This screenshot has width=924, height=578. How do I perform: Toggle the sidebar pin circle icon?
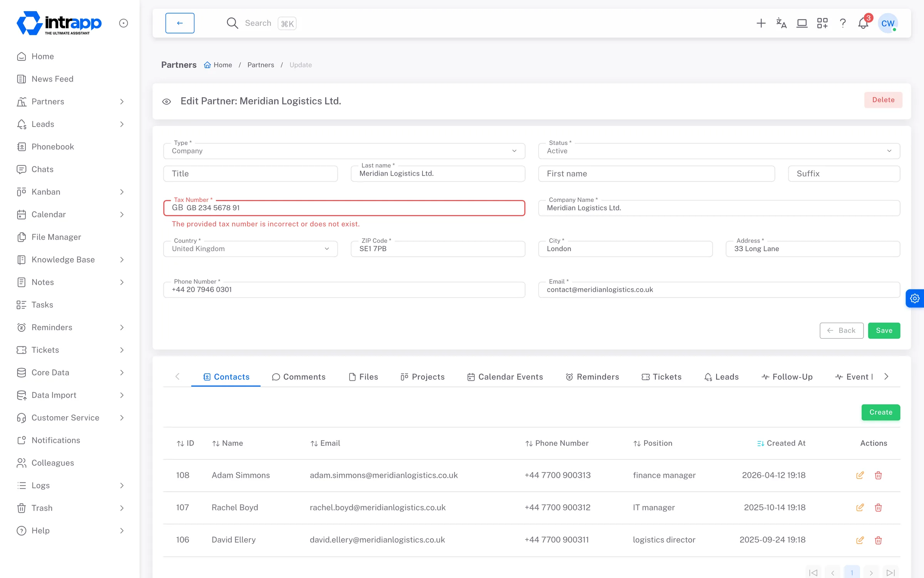tap(123, 23)
